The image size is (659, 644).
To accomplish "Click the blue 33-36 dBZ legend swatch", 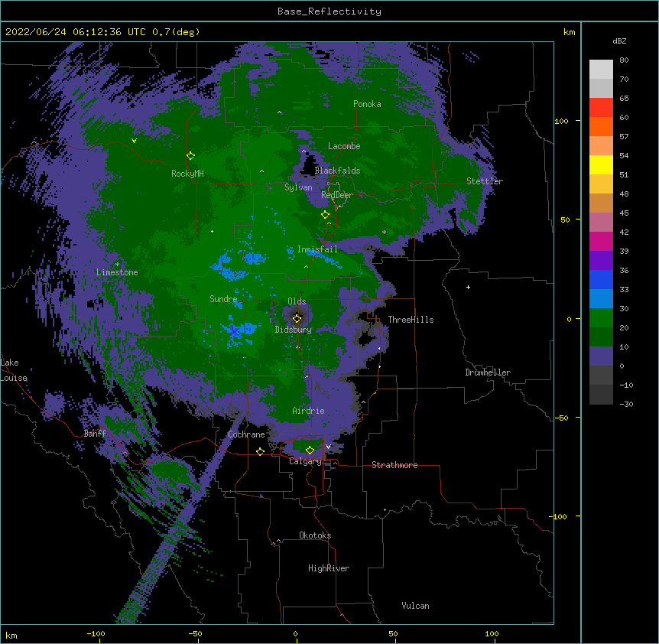I will point(601,279).
